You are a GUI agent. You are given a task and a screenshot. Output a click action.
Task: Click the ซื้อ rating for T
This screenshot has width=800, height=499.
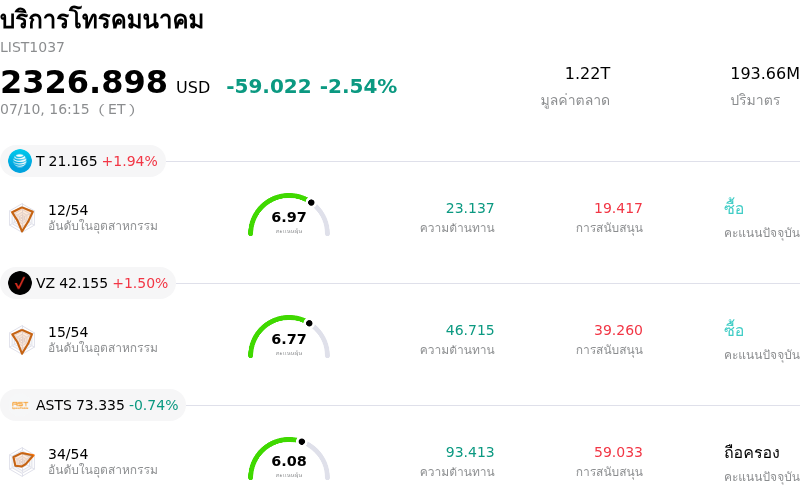tap(734, 207)
